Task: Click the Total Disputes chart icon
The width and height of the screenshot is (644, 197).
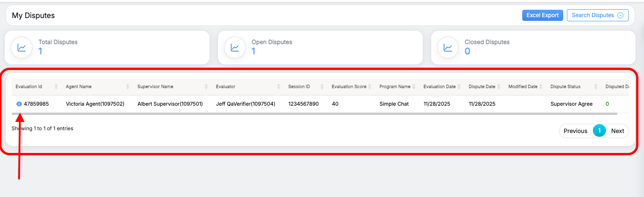Action: (21, 47)
